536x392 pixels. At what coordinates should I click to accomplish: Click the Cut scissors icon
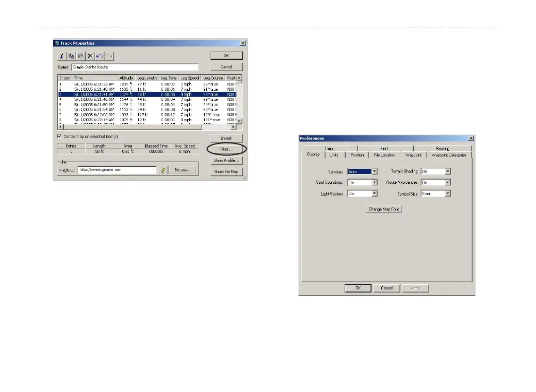tap(62, 56)
